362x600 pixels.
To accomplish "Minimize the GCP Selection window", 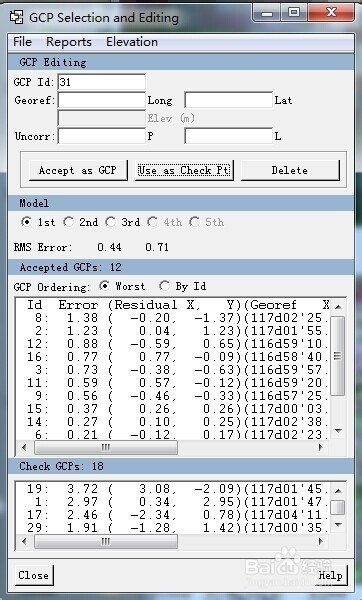I will 267,13.
